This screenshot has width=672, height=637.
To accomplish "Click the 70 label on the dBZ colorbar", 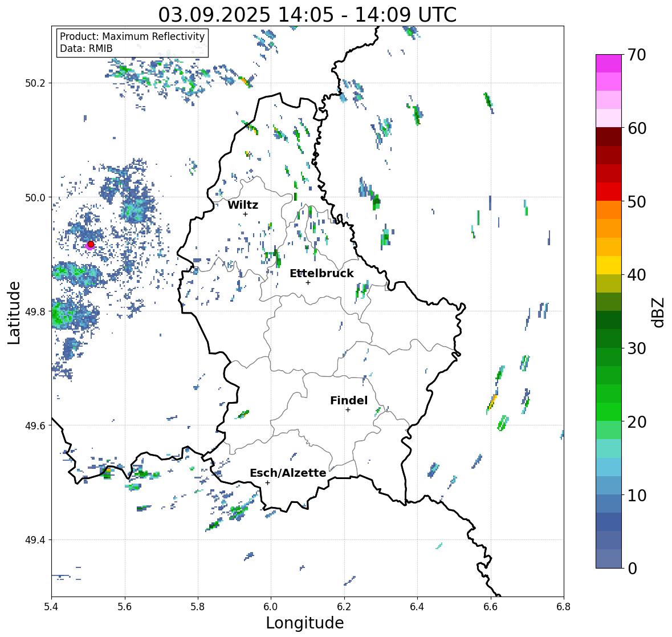I will [x=637, y=54].
